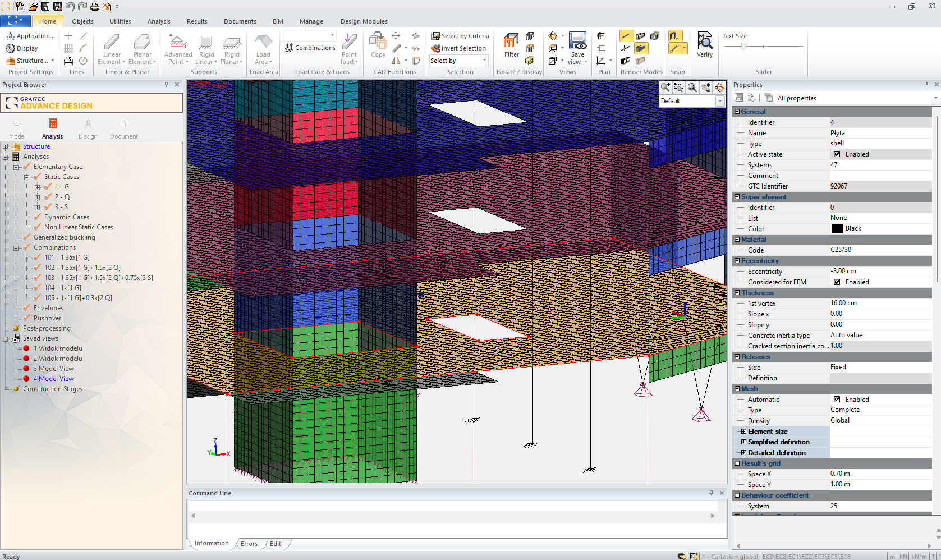Click the rotate-around icon in viewport toolbar
Image resolution: width=941 pixels, height=560 pixels.
point(719,88)
